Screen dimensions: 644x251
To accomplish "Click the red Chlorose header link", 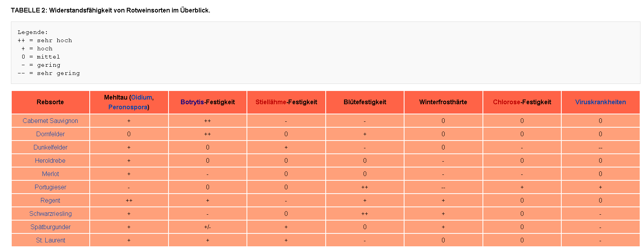I will [506, 102].
